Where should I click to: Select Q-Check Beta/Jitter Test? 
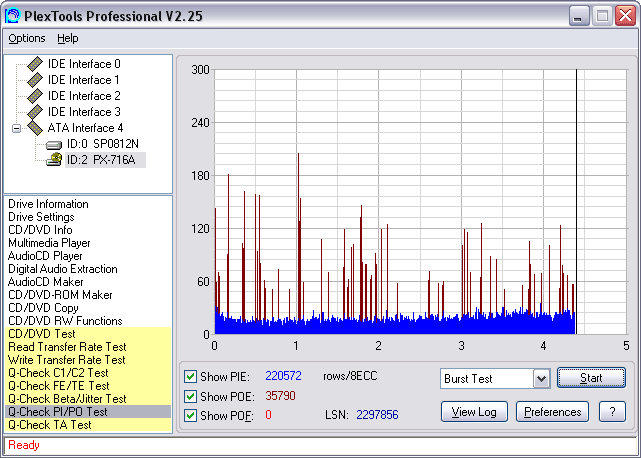point(88,399)
